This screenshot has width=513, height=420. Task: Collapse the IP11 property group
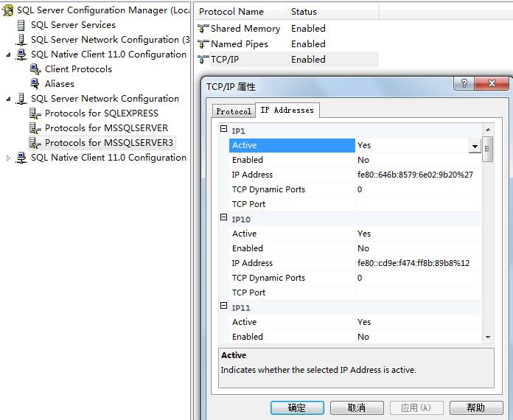[x=224, y=305]
